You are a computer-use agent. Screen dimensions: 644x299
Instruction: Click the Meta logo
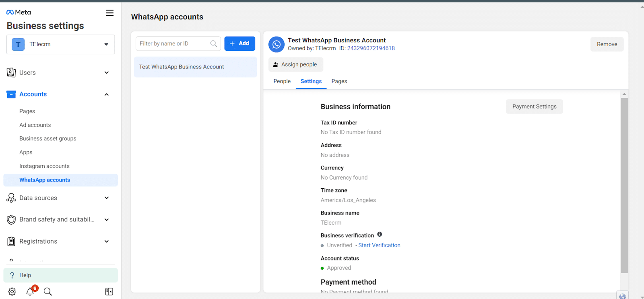point(19,12)
